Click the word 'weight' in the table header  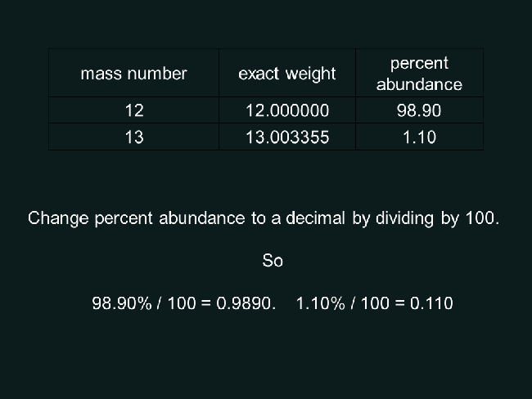pos(310,74)
